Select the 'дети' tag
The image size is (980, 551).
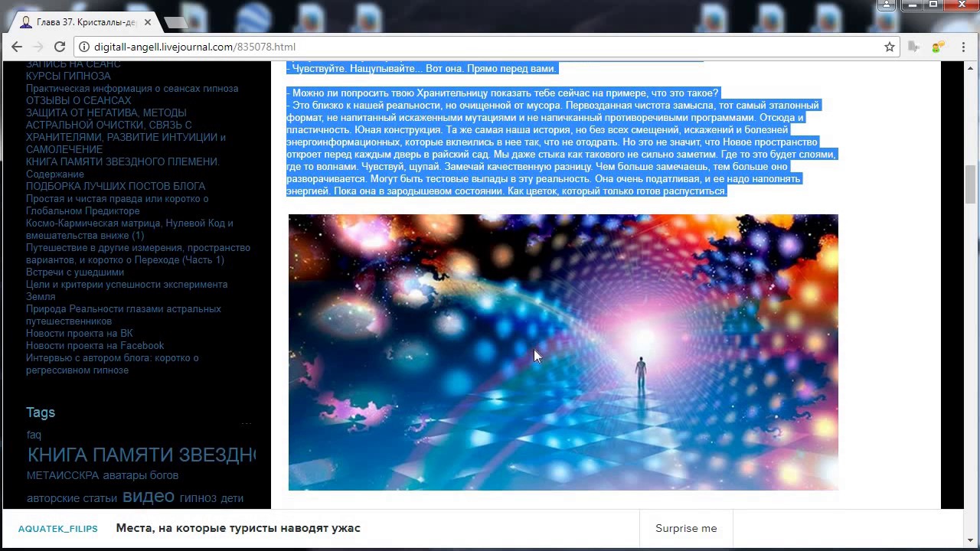click(x=232, y=498)
